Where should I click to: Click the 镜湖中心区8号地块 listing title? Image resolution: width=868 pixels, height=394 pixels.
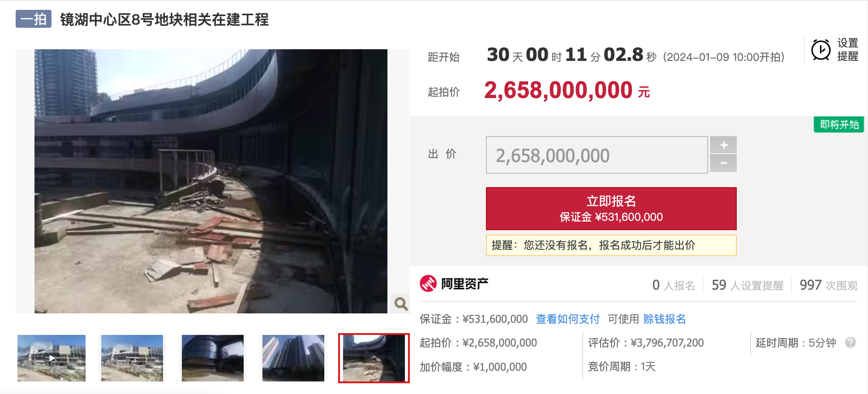[x=164, y=20]
